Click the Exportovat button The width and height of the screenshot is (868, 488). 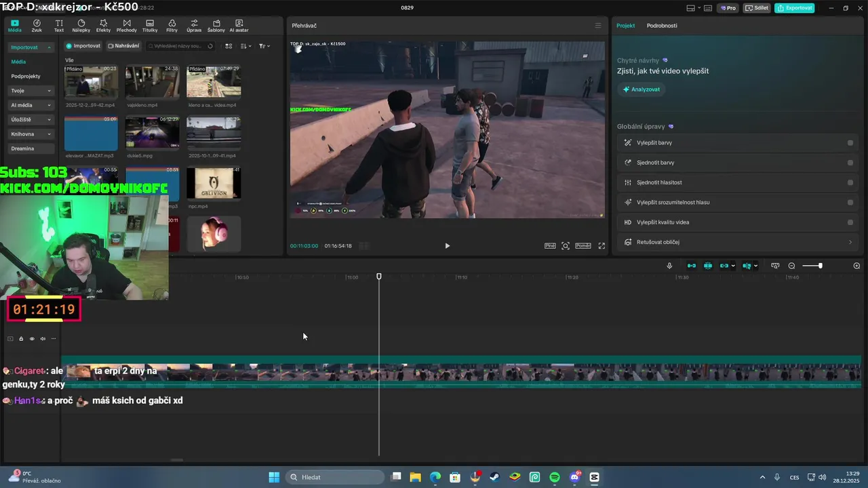tap(795, 8)
